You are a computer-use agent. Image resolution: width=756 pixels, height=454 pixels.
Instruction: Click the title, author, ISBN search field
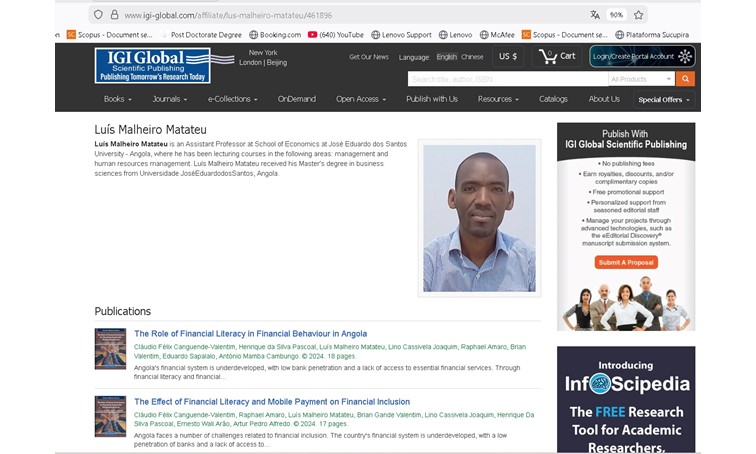pyautogui.click(x=506, y=79)
